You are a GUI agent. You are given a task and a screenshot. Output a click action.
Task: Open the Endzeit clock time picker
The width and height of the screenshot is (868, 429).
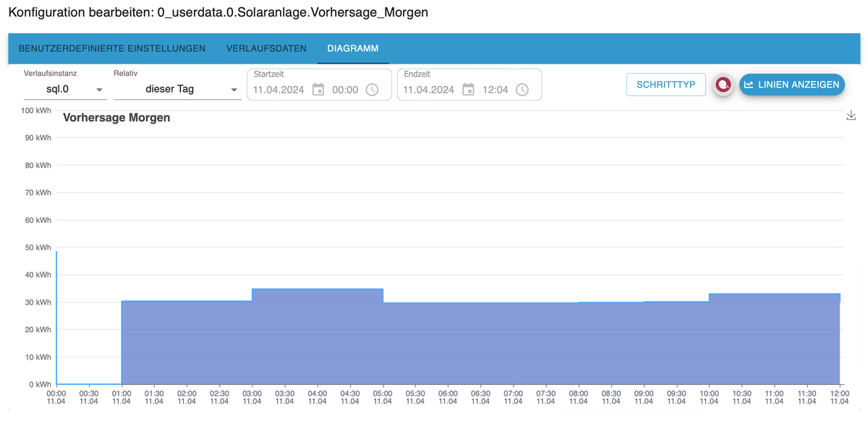522,90
